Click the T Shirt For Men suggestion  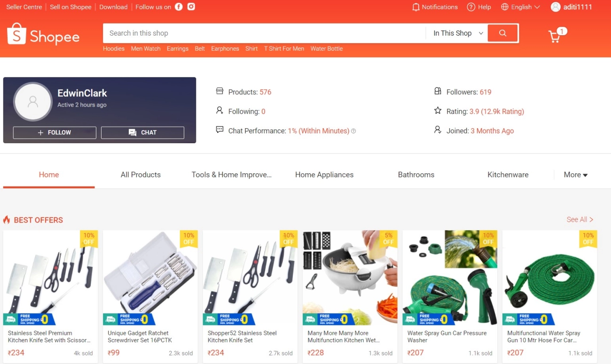284,49
